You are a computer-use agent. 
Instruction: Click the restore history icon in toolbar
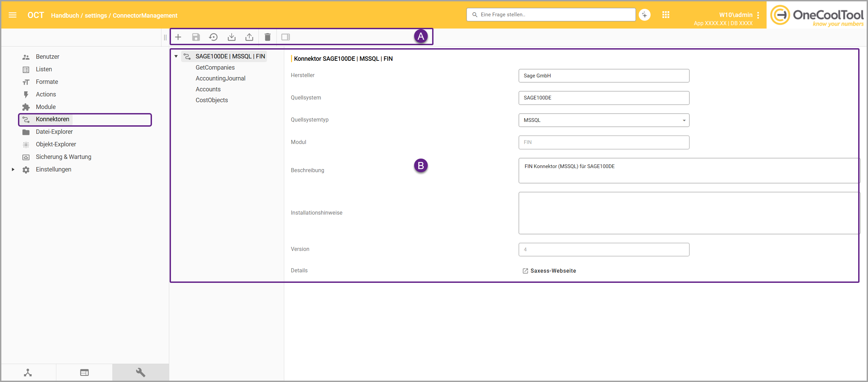[x=213, y=37]
